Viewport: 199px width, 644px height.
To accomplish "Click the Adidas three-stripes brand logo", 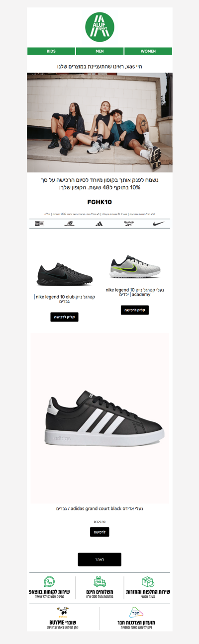I will [x=99, y=224].
